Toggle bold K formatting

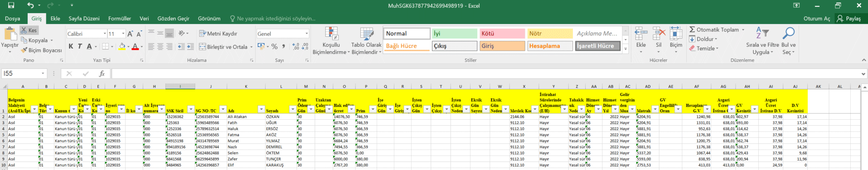click(x=71, y=46)
